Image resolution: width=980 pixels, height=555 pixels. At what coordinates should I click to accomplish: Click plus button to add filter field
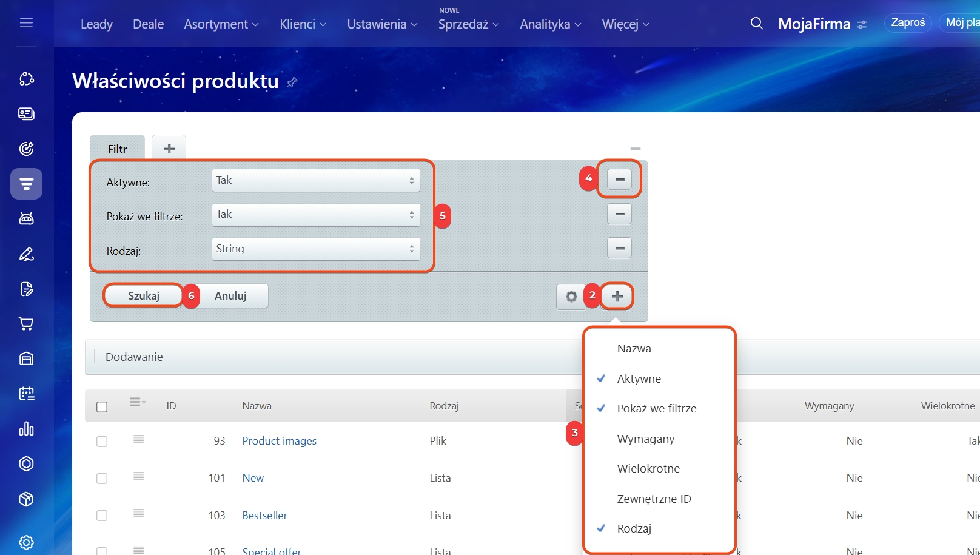(x=617, y=297)
